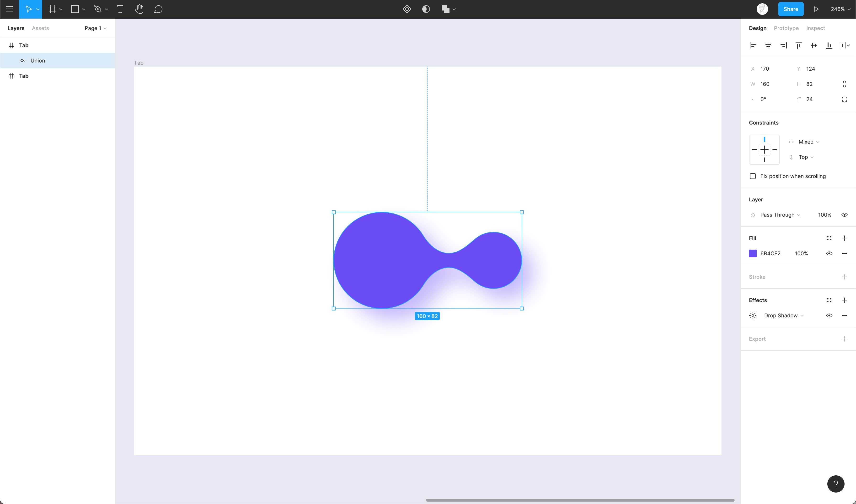Expand the Page 1 selector

click(96, 28)
